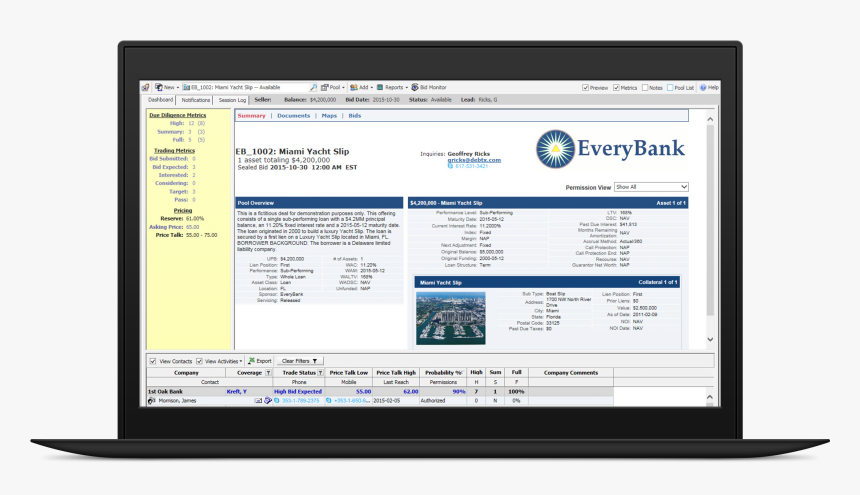Click the Miami marina aerial thumbnail
This screenshot has height=495, width=860.
click(x=451, y=318)
